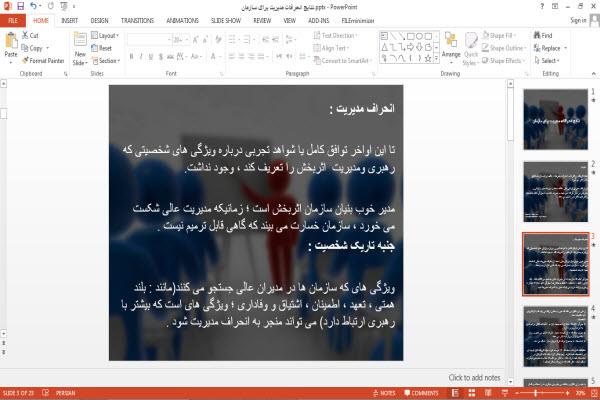Select slide 1 thumbnail
The width and height of the screenshot is (600, 400).
pos(556,119)
